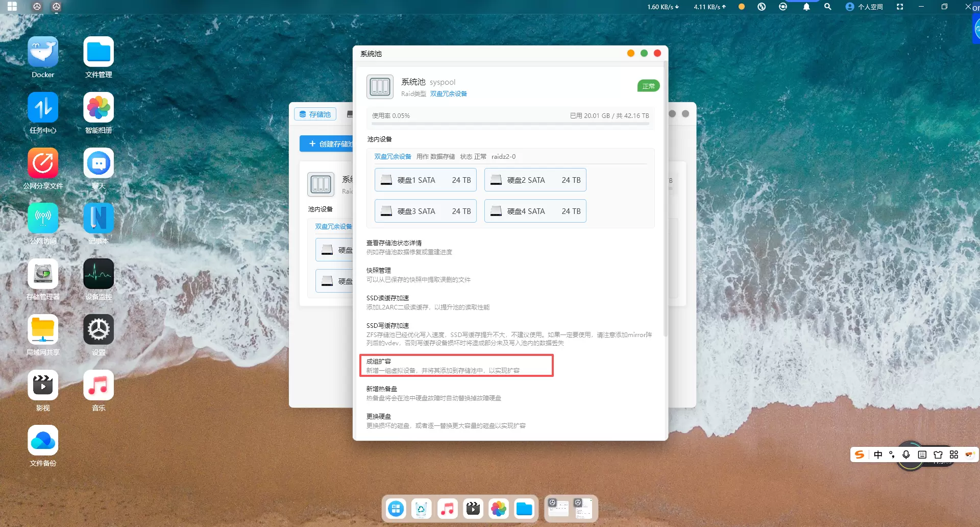Click the system pool dialog vertical scrollbar
This screenshot has height=527, width=980.
pyautogui.click(x=665, y=204)
